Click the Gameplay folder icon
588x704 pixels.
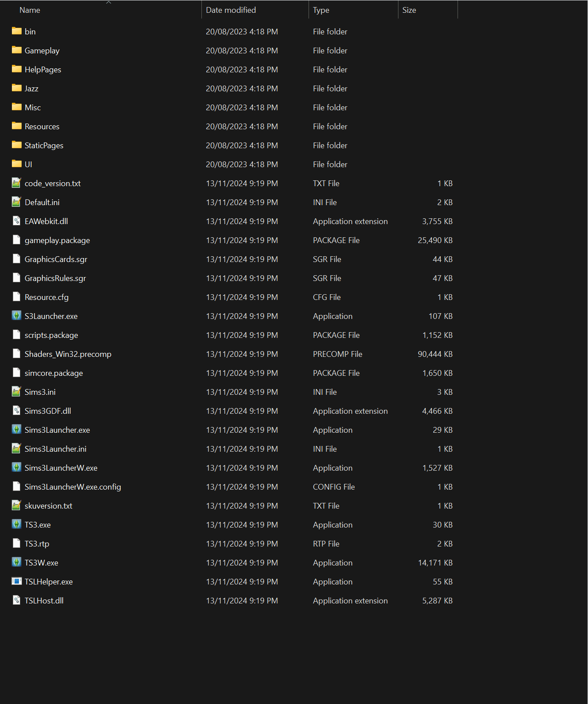click(17, 50)
